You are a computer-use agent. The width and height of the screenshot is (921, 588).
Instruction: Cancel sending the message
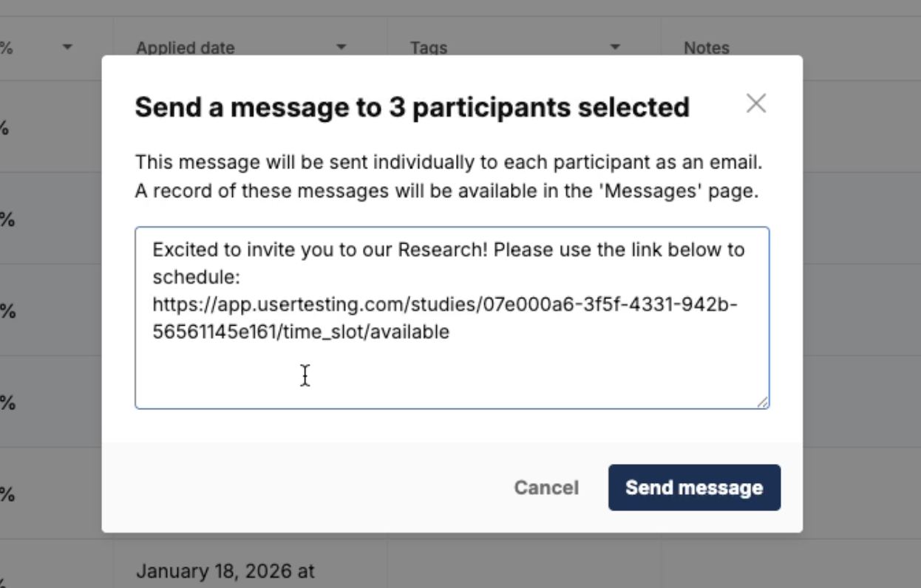pos(546,488)
